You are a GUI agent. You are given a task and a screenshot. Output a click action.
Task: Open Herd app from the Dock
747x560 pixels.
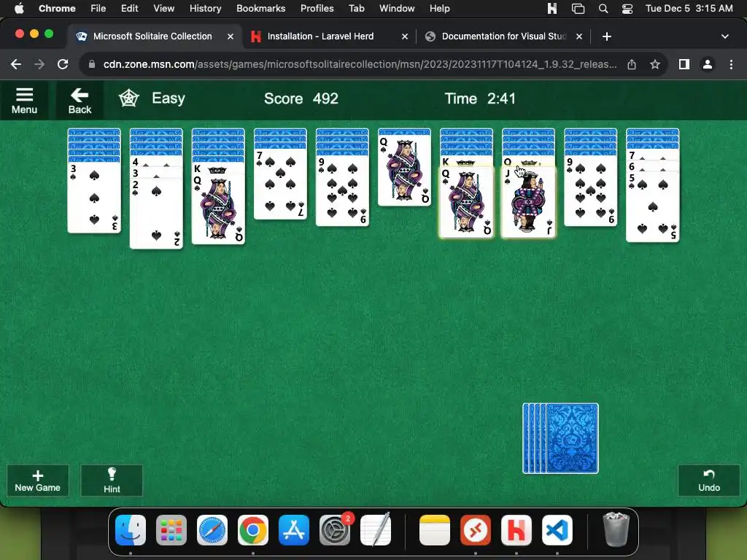(x=516, y=530)
